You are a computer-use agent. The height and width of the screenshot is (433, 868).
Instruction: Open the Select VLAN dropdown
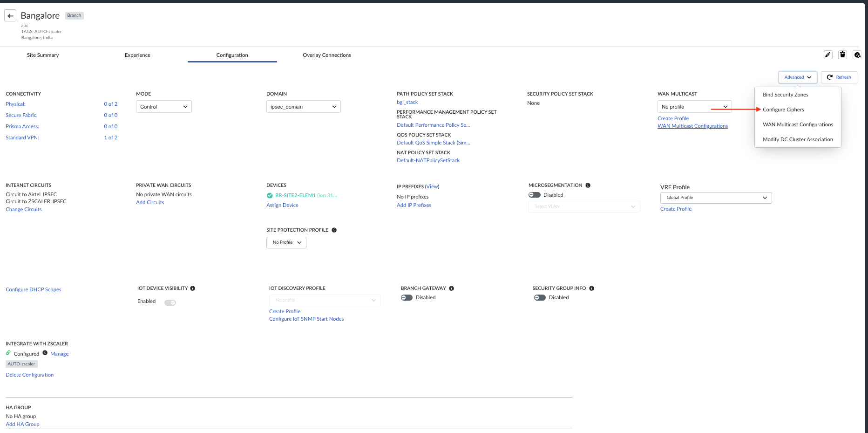(x=584, y=206)
